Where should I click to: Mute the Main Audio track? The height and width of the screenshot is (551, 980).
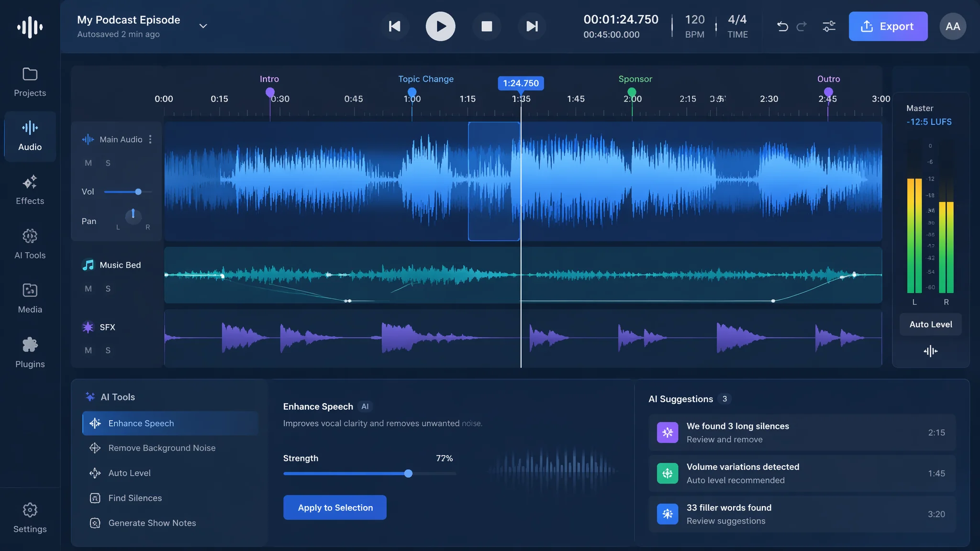[88, 163]
